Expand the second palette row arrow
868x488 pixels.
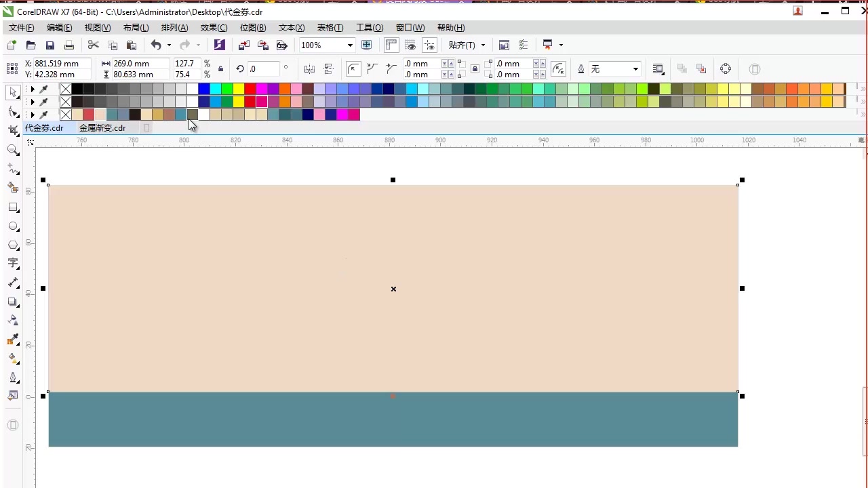pyautogui.click(x=32, y=102)
